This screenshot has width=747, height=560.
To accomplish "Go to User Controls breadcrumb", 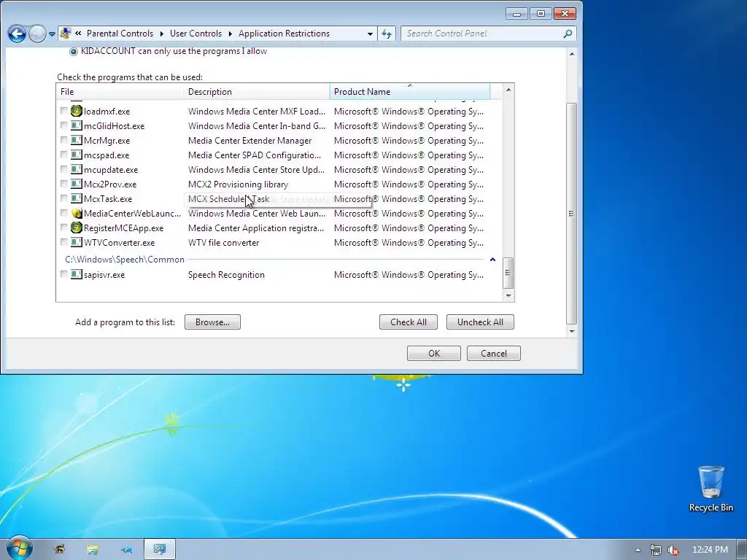I will (x=196, y=34).
